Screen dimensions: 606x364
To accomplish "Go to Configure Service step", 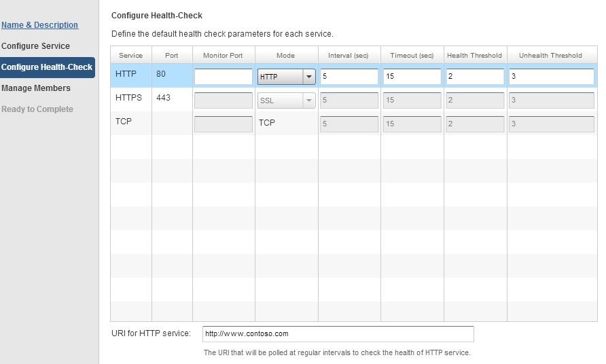I will tap(35, 46).
